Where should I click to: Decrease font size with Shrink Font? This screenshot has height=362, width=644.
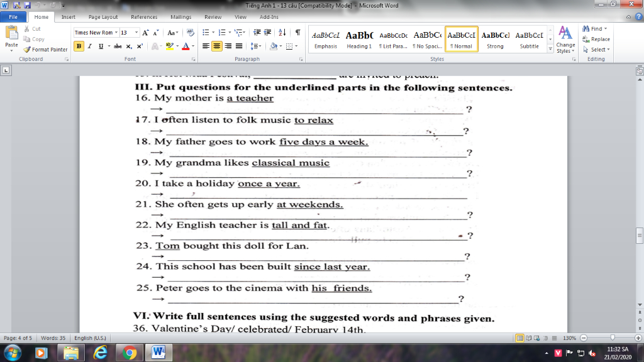(x=156, y=33)
